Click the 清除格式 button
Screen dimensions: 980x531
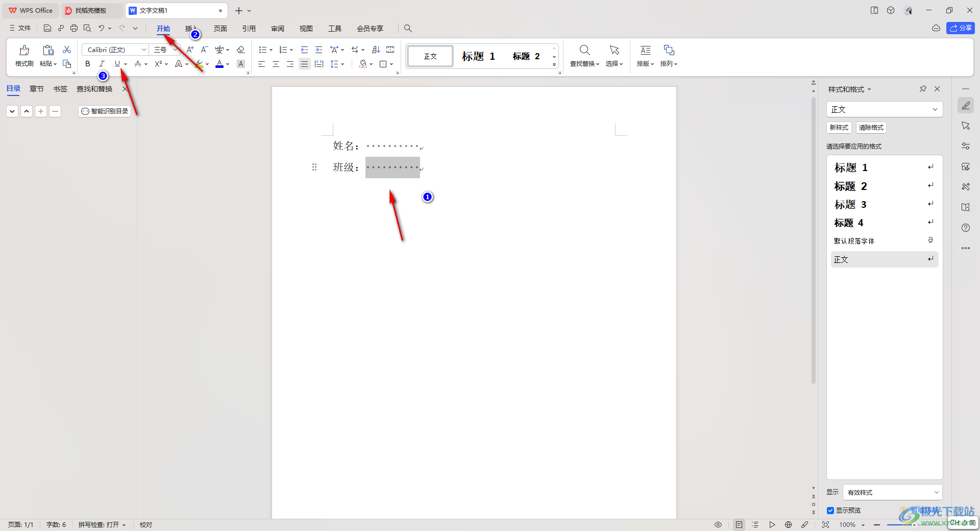click(871, 128)
